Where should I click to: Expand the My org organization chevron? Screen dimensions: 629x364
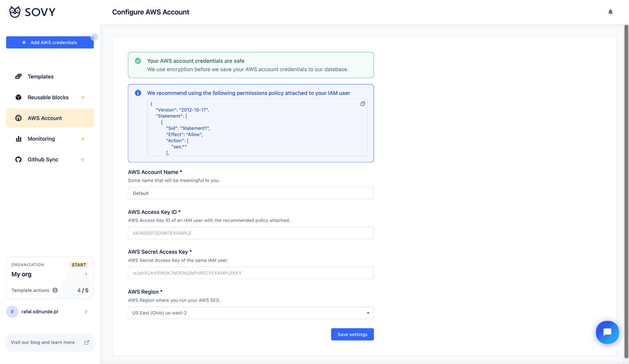click(x=86, y=274)
